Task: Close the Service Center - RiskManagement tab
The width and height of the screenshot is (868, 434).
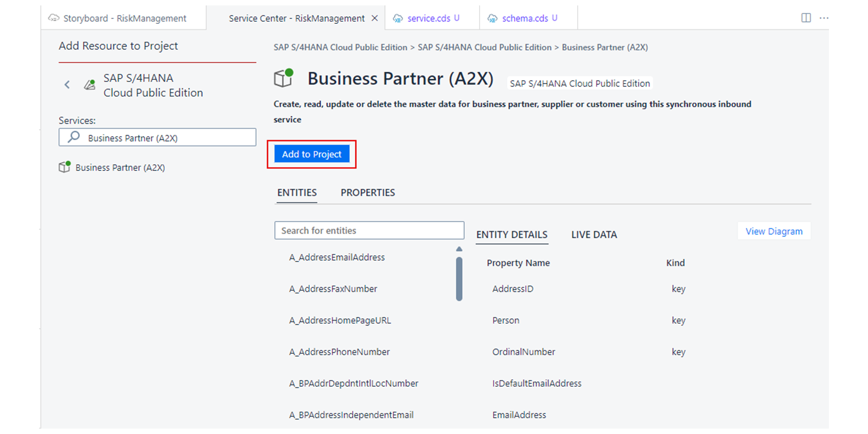Action: click(374, 18)
